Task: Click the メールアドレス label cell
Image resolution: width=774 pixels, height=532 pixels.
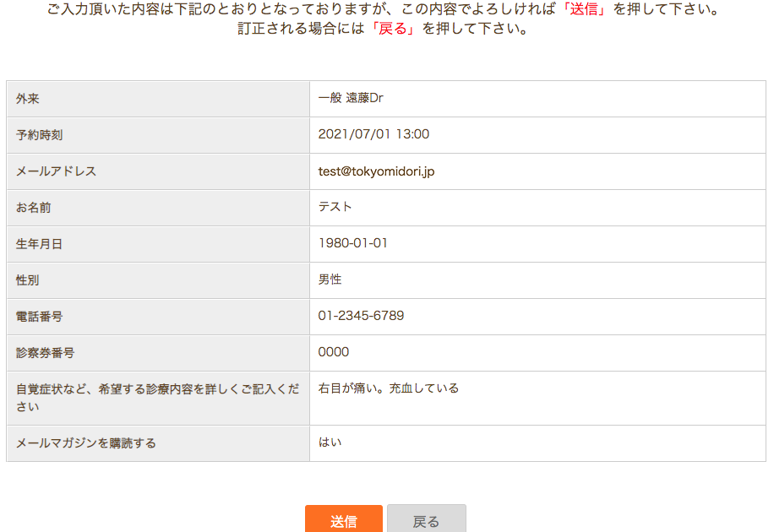Action: [x=158, y=171]
